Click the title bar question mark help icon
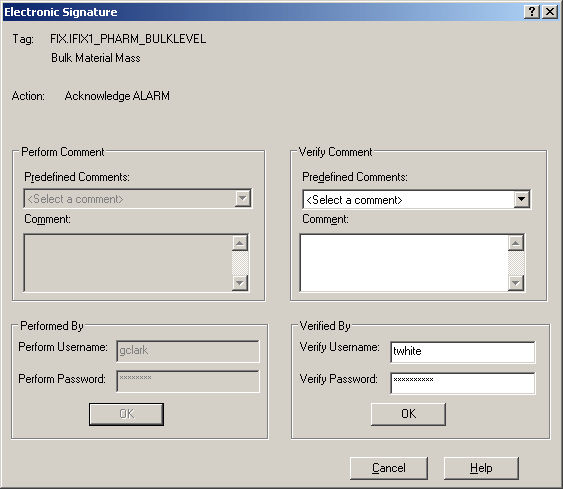This screenshot has width=563, height=489. click(x=532, y=12)
